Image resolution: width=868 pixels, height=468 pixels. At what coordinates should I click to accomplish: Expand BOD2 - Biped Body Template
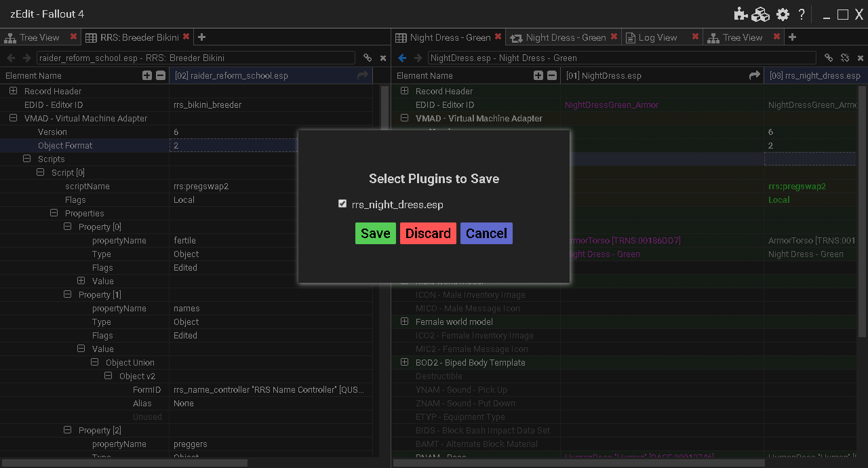point(404,362)
